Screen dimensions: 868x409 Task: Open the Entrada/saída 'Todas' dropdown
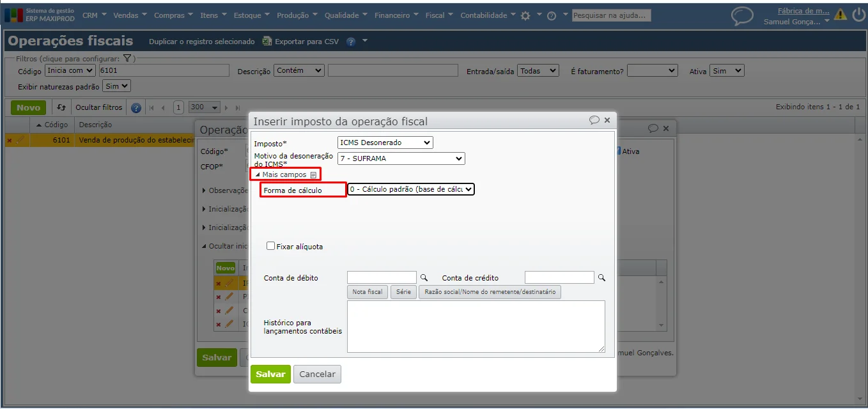click(538, 70)
